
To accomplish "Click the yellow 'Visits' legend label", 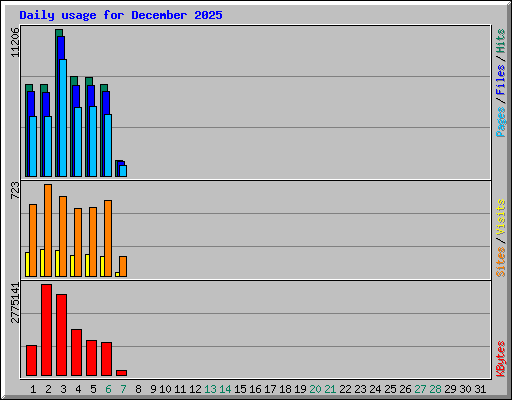I will pos(500,217).
